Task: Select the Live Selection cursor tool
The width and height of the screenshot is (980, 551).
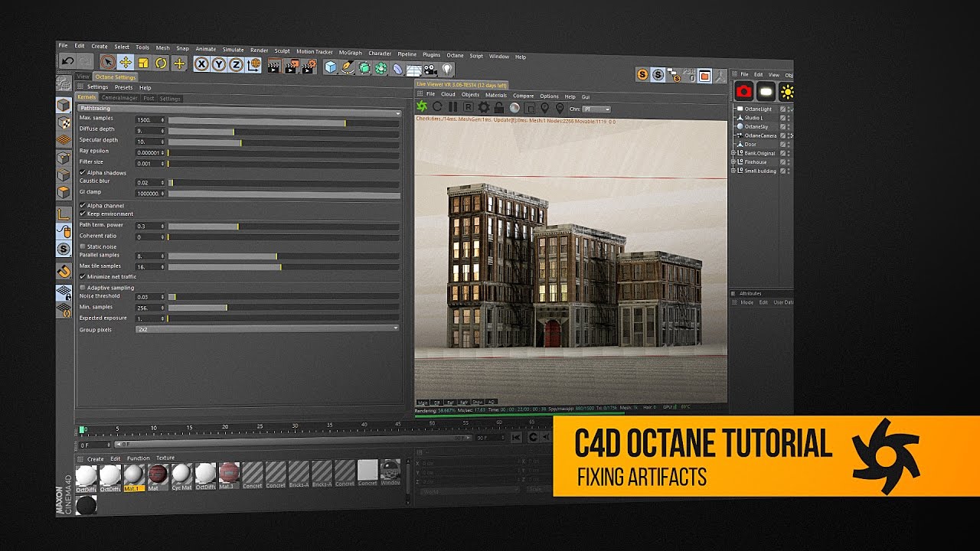Action: [108, 62]
